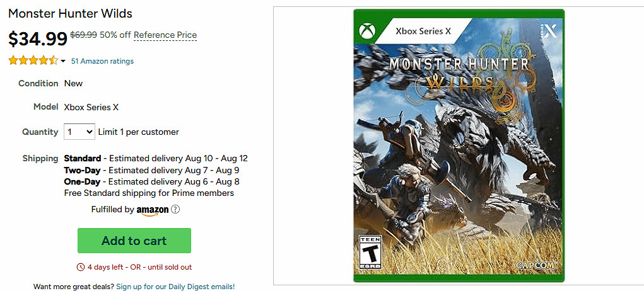Open the Quantity dropdown

(x=79, y=132)
